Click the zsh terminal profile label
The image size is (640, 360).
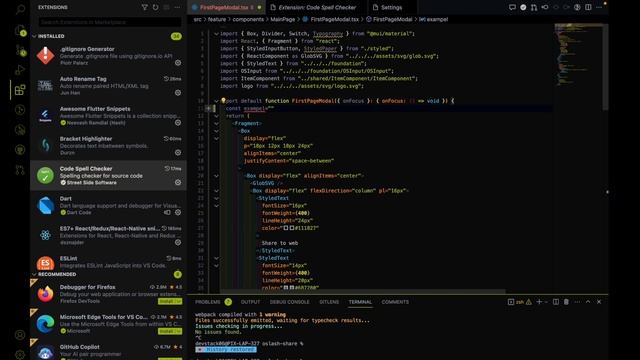(520, 302)
